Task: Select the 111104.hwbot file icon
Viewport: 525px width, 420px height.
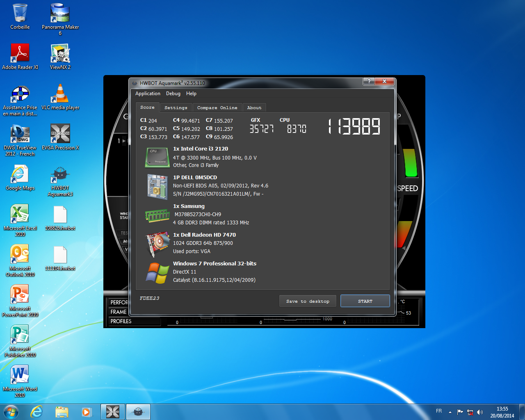Action: 60,258
